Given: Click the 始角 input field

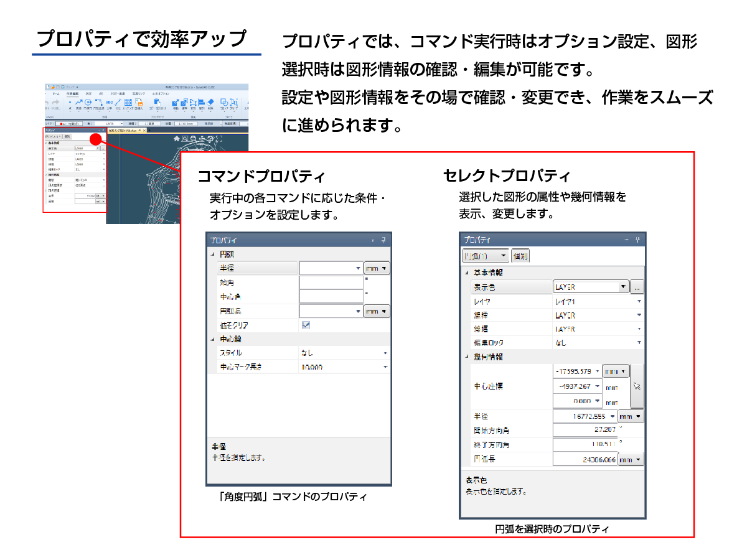Looking at the screenshot, I should pos(331,282).
